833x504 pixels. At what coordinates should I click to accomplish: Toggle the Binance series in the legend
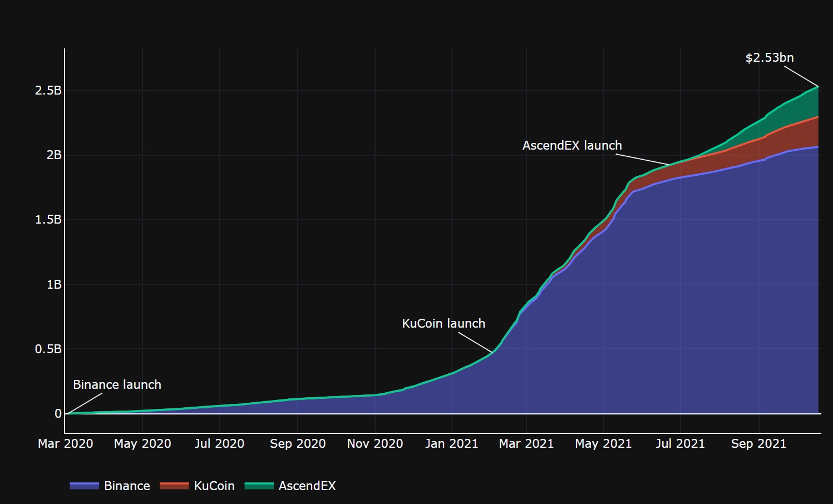(127, 486)
